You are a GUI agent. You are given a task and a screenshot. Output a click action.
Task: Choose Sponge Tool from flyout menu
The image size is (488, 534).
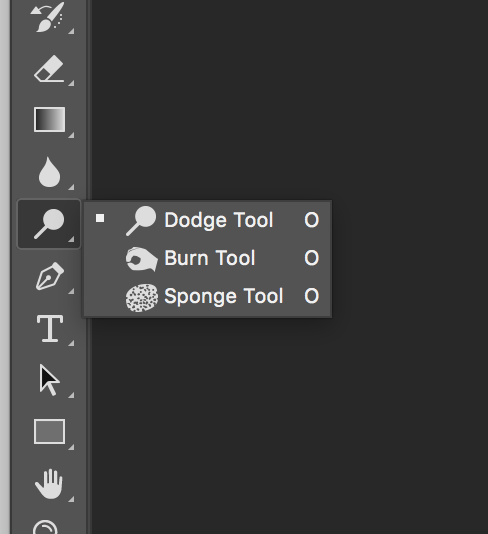tap(208, 296)
